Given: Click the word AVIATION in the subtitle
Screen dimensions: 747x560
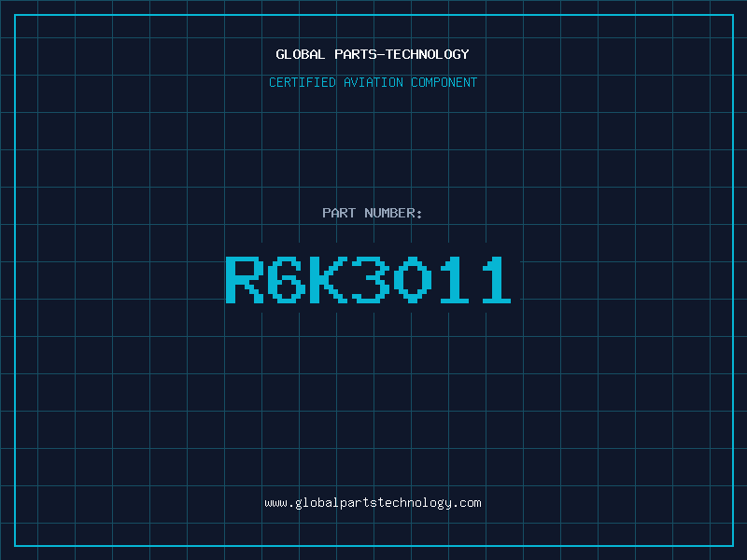Looking at the screenshot, I should (x=373, y=82).
